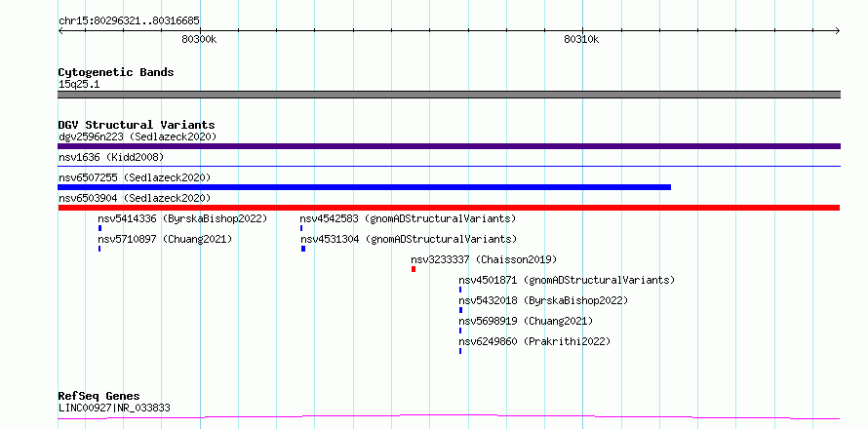Image resolution: width=868 pixels, height=429 pixels.
Task: Click the right arrowhead of the ruler
Action: (x=837, y=31)
